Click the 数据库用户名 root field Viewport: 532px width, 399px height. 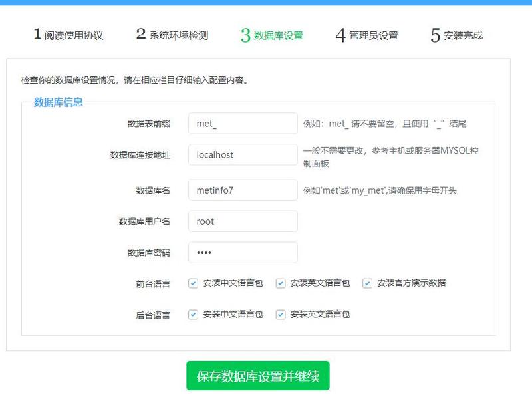point(243,221)
